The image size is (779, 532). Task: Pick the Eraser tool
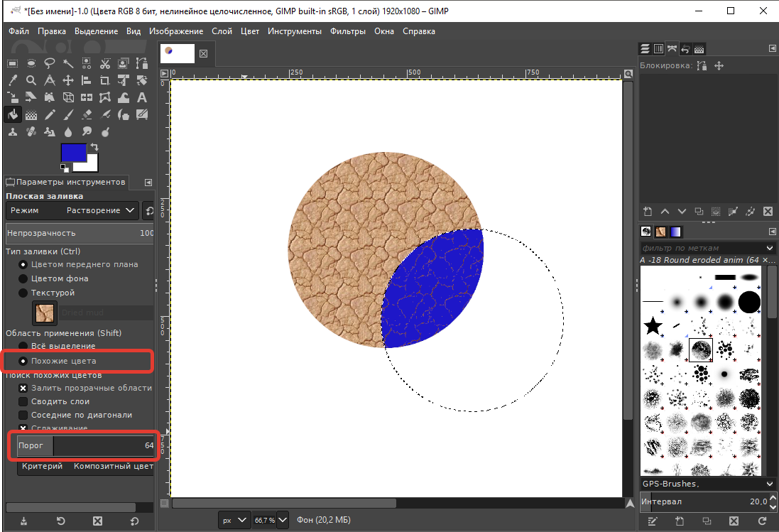click(87, 115)
